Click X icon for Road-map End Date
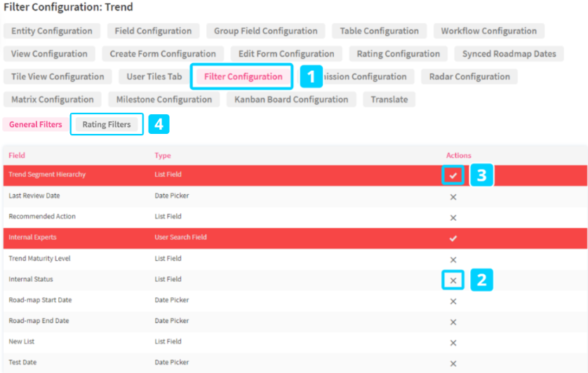 tap(453, 322)
